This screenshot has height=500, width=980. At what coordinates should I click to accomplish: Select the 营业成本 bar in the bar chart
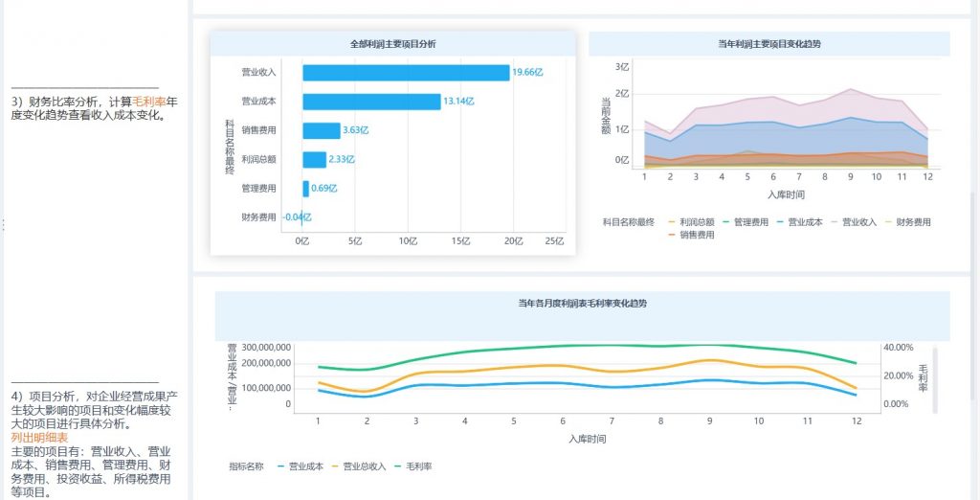(372, 102)
